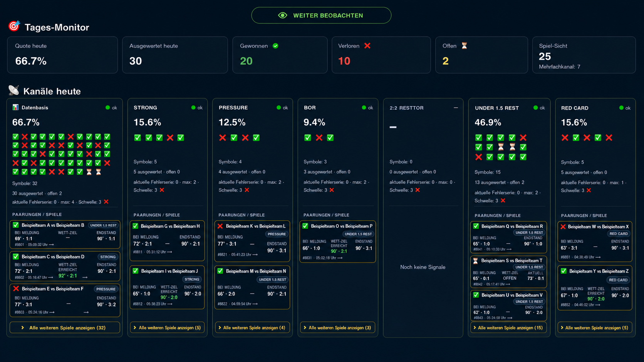644x362 pixels.
Task: Click the satellite dish icon beside Kanäle heute
Action: click(14, 90)
